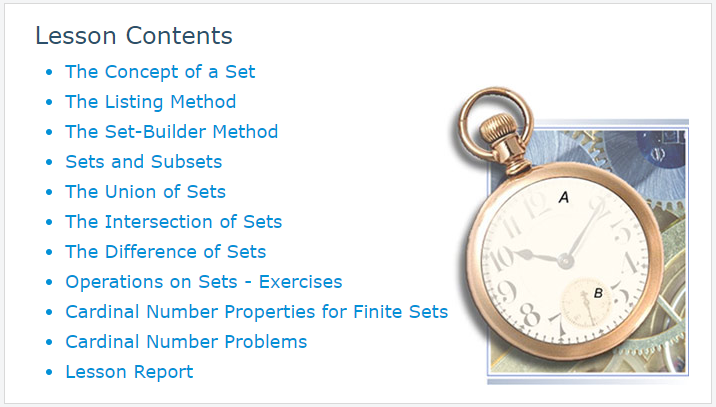Open The Concept of a Set lesson
Image resolution: width=716 pixels, height=407 pixels.
(x=160, y=72)
